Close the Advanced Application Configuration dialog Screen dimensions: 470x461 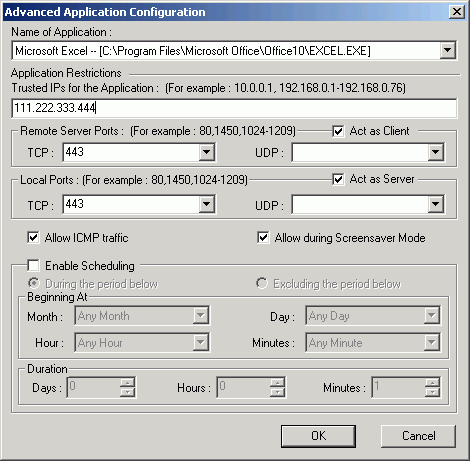[457, 12]
